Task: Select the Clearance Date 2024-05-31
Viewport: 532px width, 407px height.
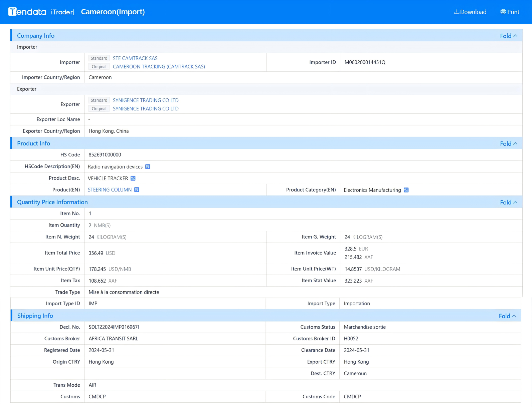Action: tap(357, 350)
